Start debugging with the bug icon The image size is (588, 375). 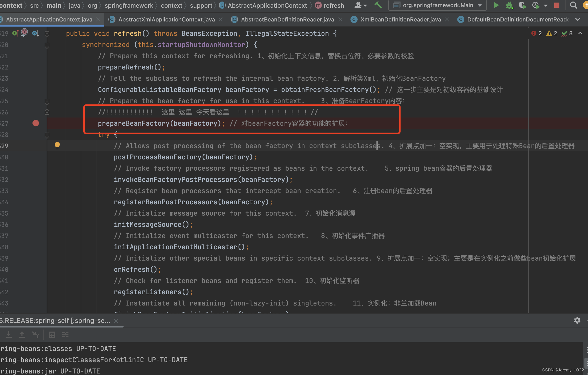tap(509, 5)
